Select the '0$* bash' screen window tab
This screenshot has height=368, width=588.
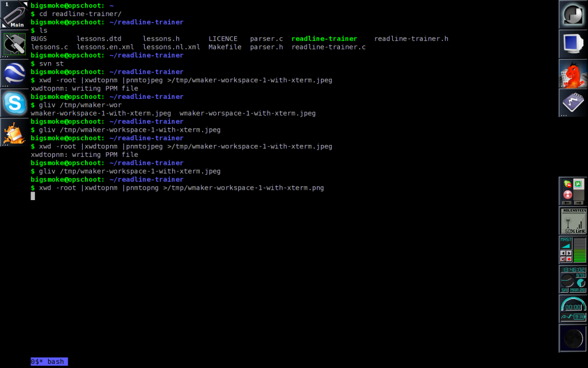49,362
